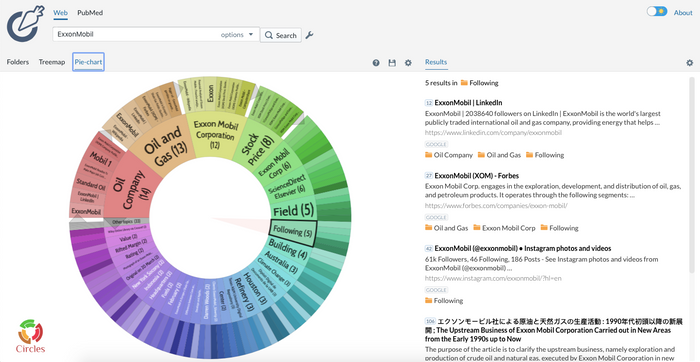700x362 pixels.
Task: Open the results panel gear icon
Action: (x=690, y=63)
